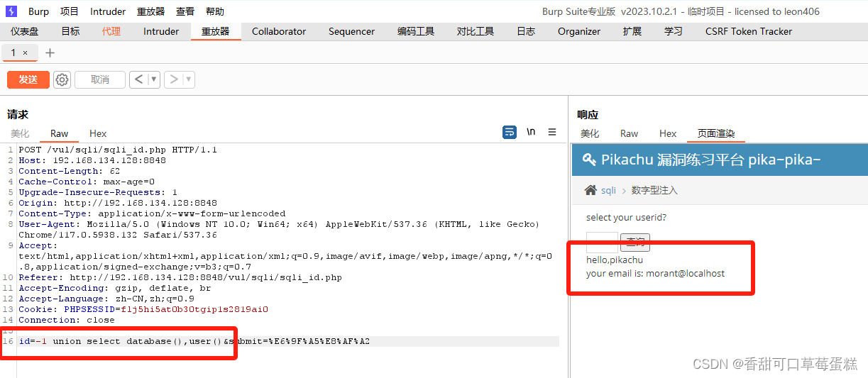Image resolution: width=868 pixels, height=378 pixels.
Task: Select the response Raw view tab
Action: [x=629, y=133]
